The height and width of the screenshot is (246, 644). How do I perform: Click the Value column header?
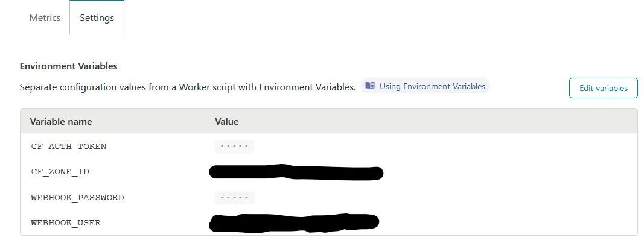pos(227,121)
